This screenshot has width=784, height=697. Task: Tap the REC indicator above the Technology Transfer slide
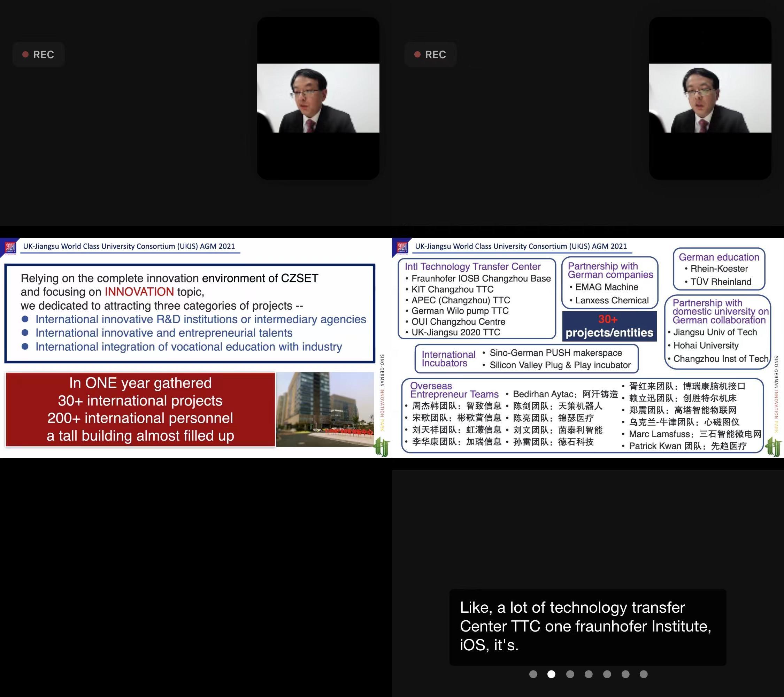coord(430,54)
